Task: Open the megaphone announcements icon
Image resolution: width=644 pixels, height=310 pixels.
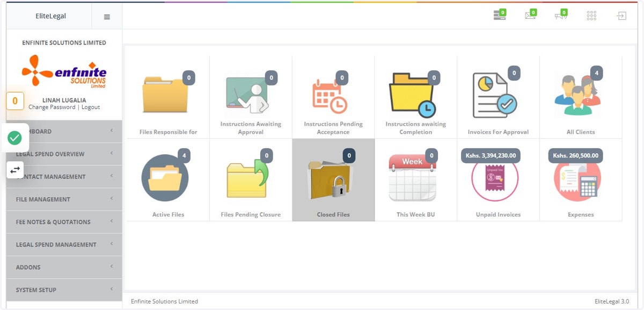Action: tap(561, 16)
